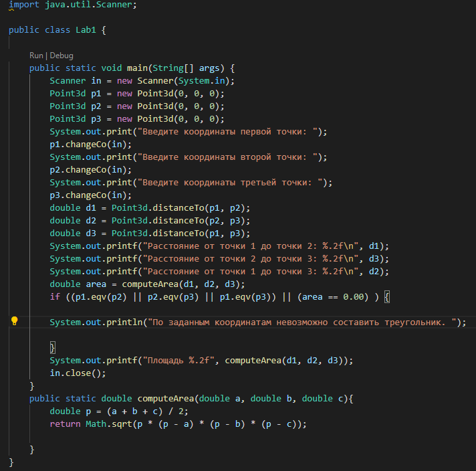
Task: Click the p1.changeCo(in) call
Action: 91,145
